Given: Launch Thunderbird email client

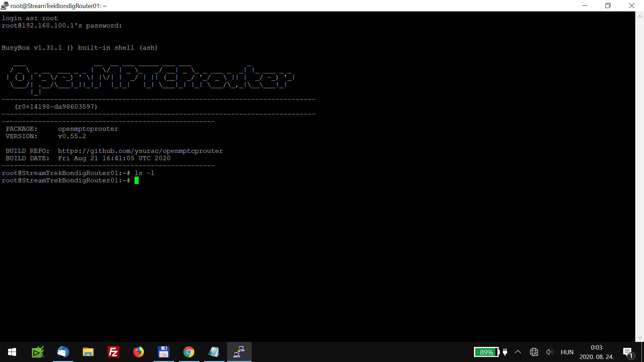Looking at the screenshot, I should pos(63,352).
